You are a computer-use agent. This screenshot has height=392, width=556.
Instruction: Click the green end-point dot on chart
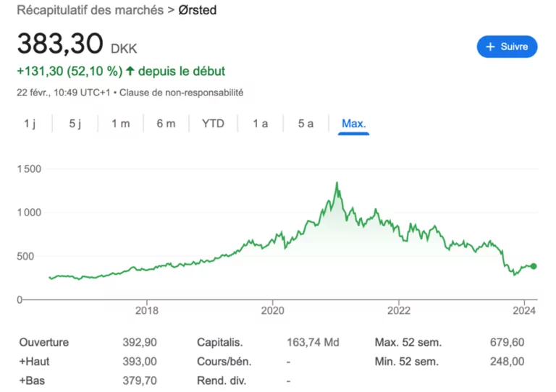click(534, 266)
